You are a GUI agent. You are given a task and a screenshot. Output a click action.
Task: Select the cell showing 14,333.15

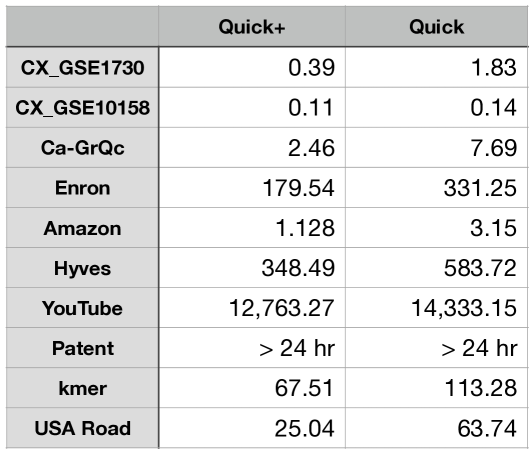(437, 308)
